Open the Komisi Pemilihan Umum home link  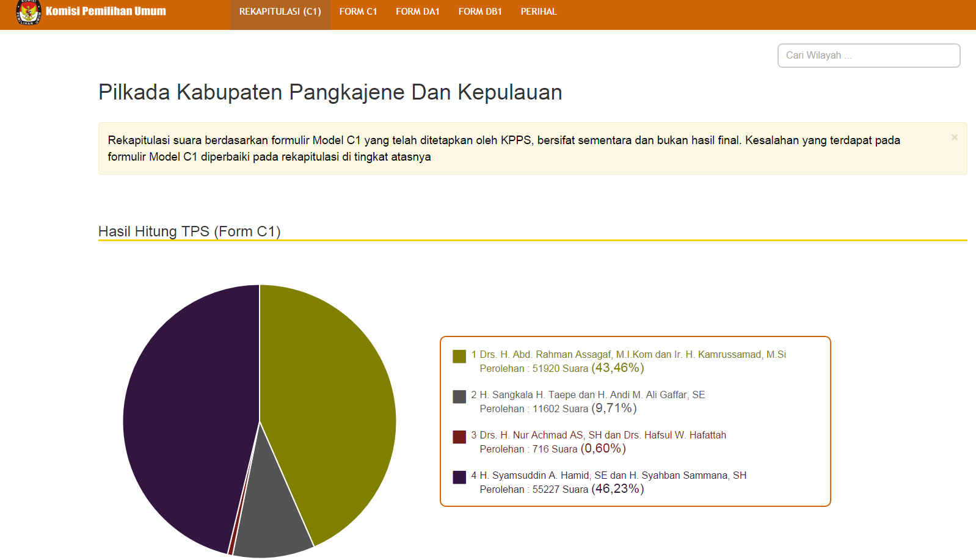click(106, 11)
